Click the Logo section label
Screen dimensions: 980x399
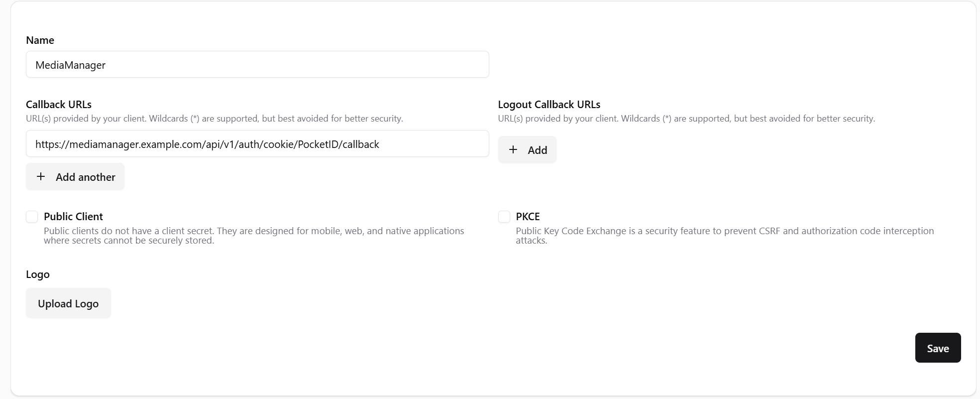pos(38,274)
